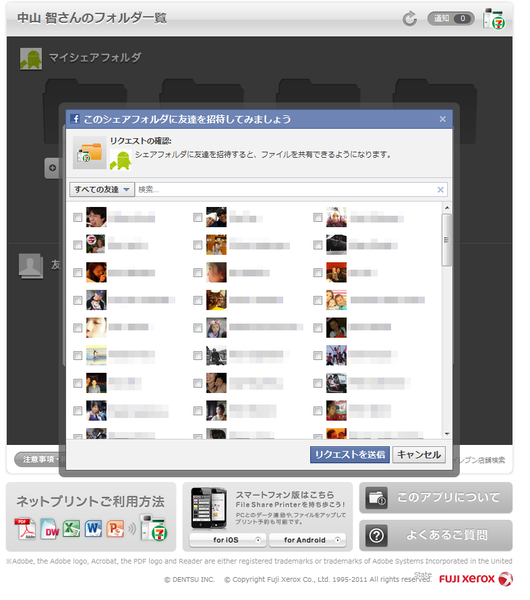Click the cat photo avatar in the middle column
This screenshot has height=600, width=530.
coord(216,300)
